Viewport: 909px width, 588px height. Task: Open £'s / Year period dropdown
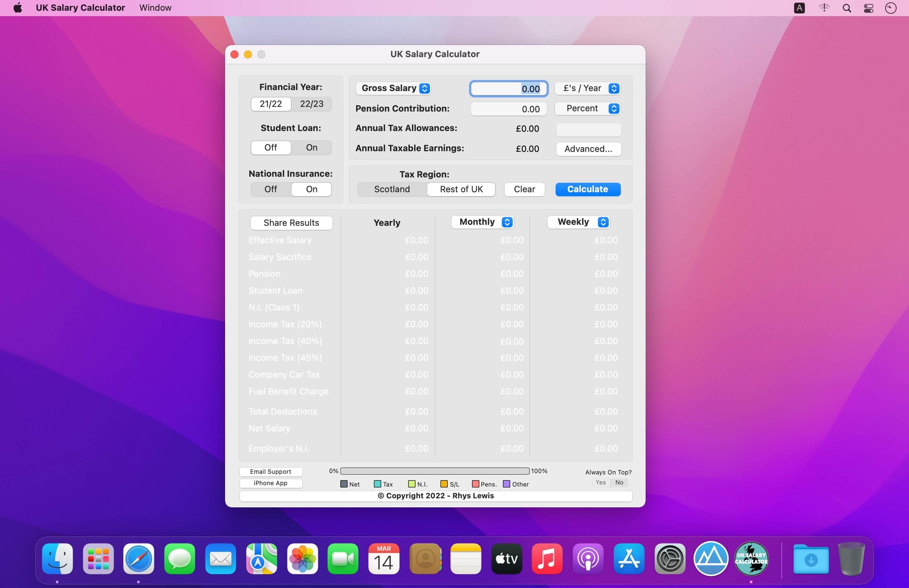click(588, 88)
